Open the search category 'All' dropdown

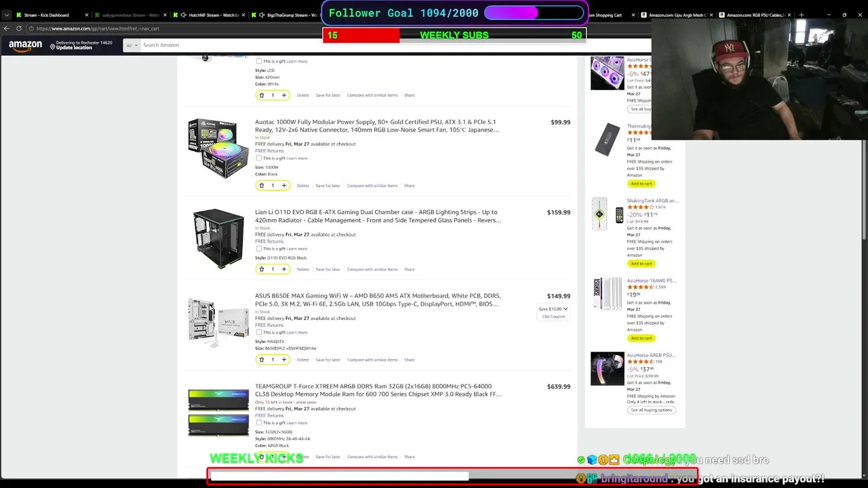pyautogui.click(x=130, y=45)
